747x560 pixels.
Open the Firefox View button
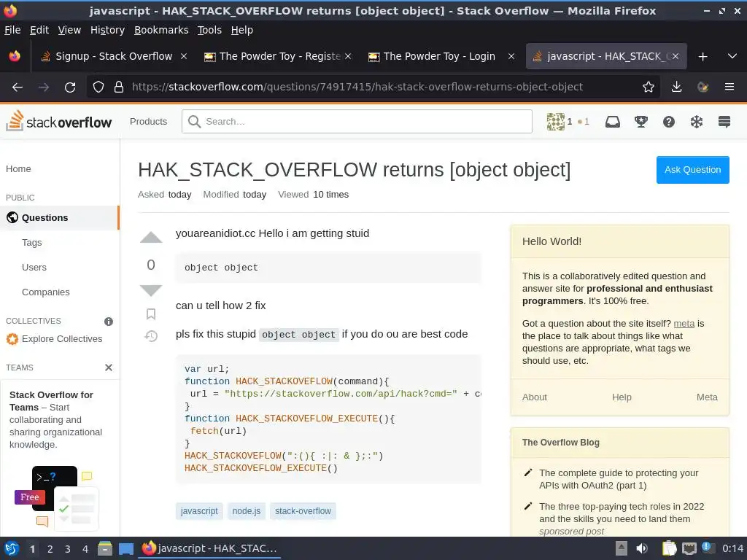pos(15,56)
